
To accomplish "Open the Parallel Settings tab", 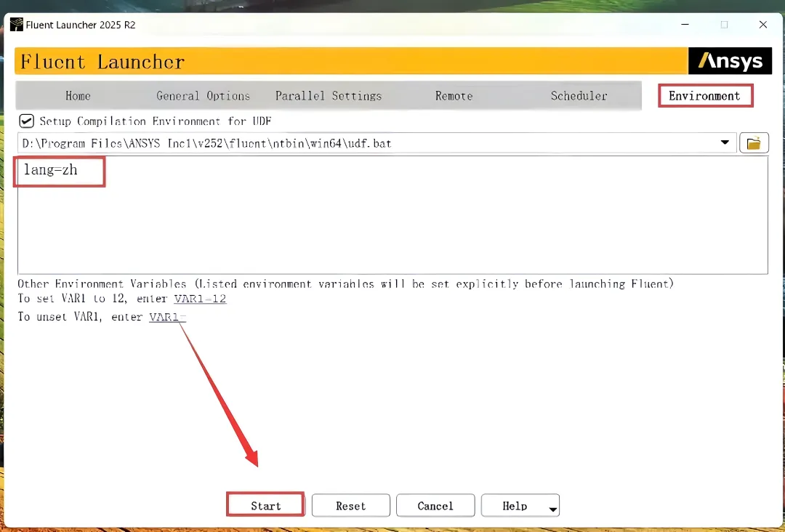I will point(329,96).
